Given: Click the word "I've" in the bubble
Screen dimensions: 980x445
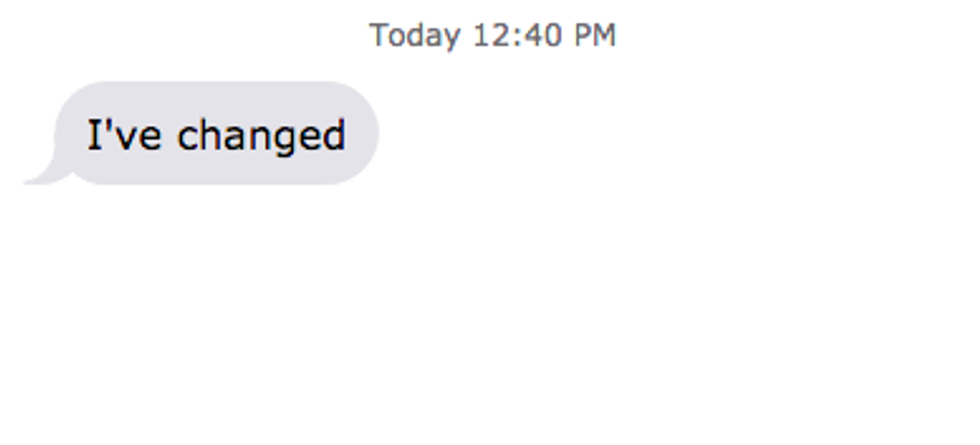Looking at the screenshot, I should (124, 134).
